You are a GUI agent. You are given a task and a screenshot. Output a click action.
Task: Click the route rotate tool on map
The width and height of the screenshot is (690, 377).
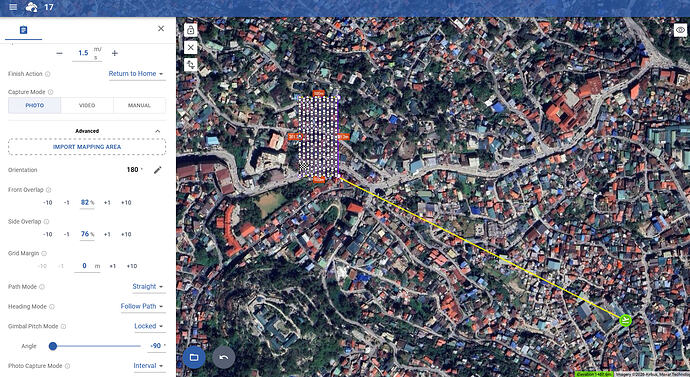pos(191,65)
